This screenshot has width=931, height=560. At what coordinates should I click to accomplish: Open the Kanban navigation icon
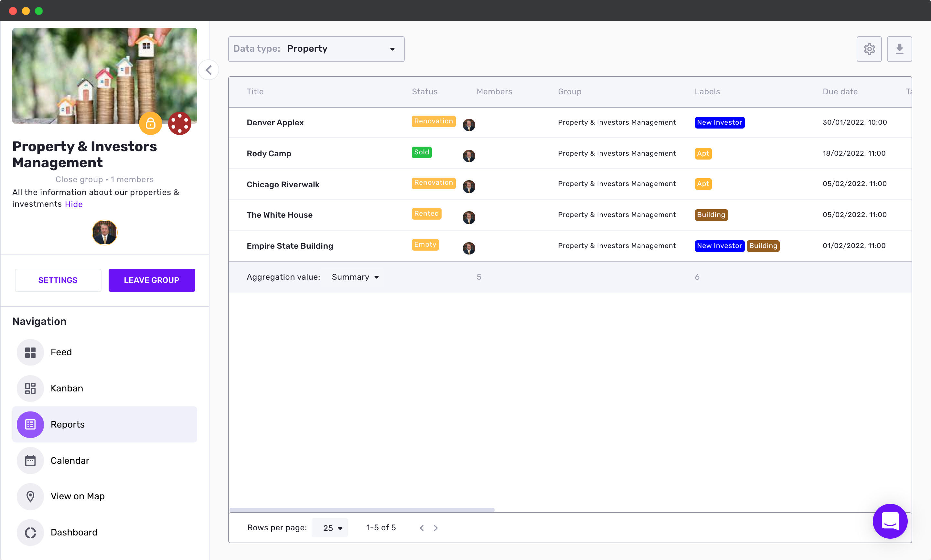pos(30,388)
